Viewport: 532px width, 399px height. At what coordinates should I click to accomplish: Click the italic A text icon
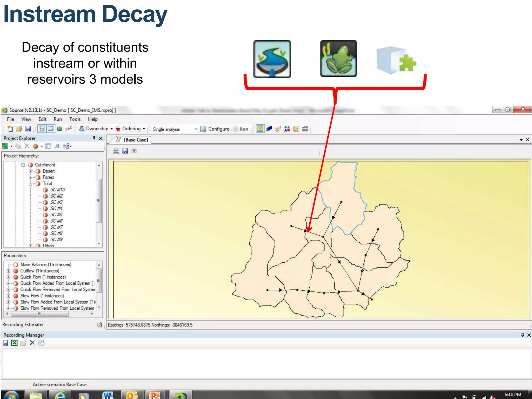tap(57, 146)
